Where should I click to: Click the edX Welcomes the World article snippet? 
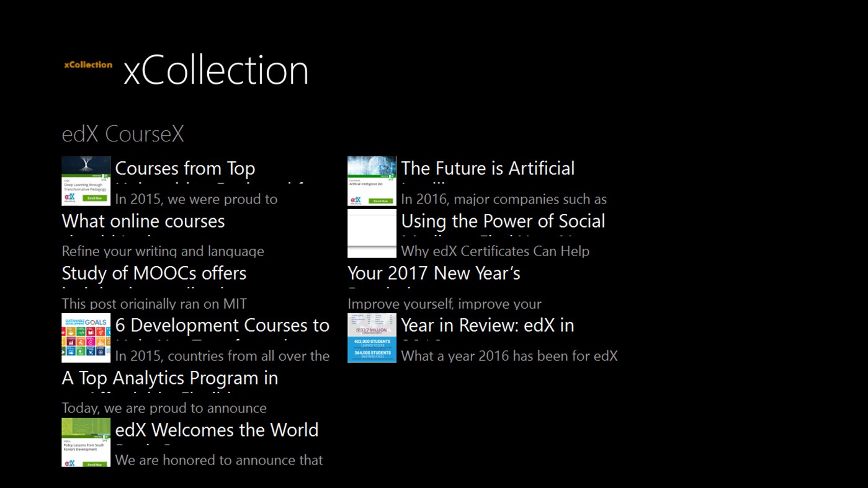217,430
